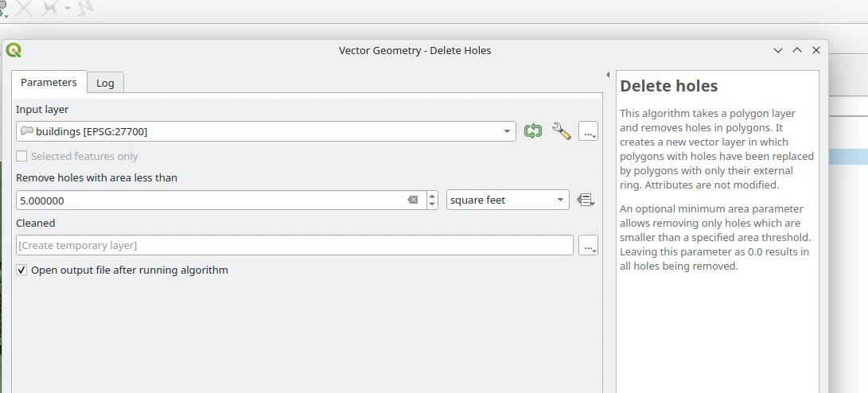Switch to the Log tab
The height and width of the screenshot is (393, 868).
(105, 83)
